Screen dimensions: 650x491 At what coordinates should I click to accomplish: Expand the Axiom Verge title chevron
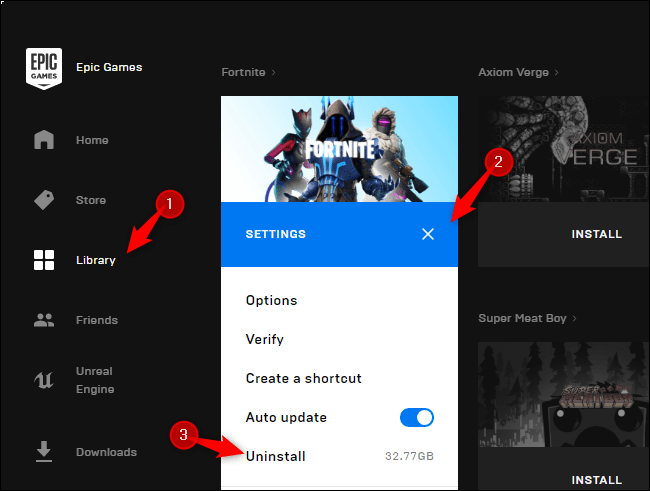556,72
